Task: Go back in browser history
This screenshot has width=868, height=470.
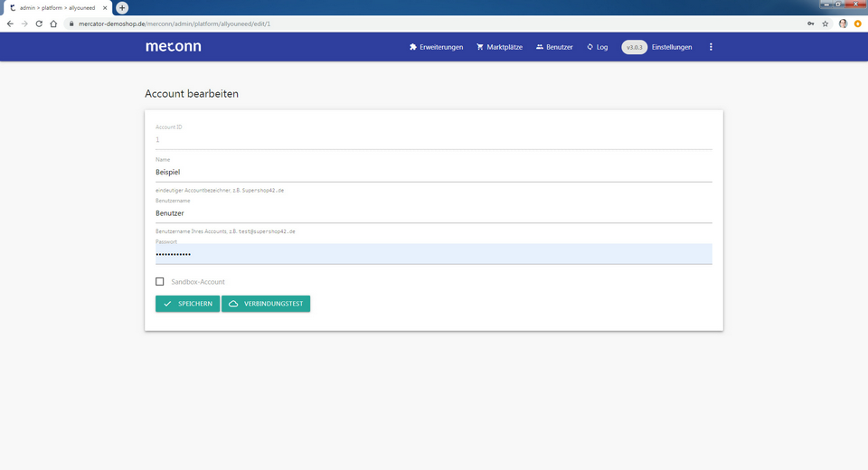Action: (x=10, y=23)
